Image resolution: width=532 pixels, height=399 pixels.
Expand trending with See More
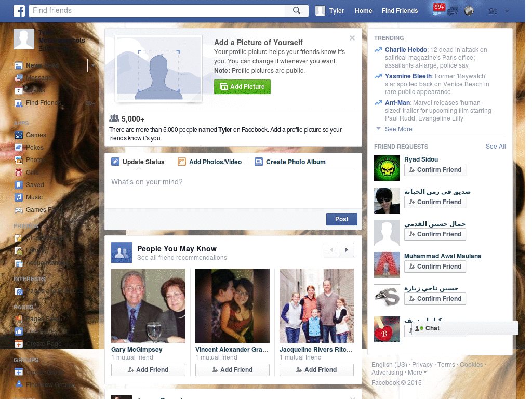coord(398,129)
